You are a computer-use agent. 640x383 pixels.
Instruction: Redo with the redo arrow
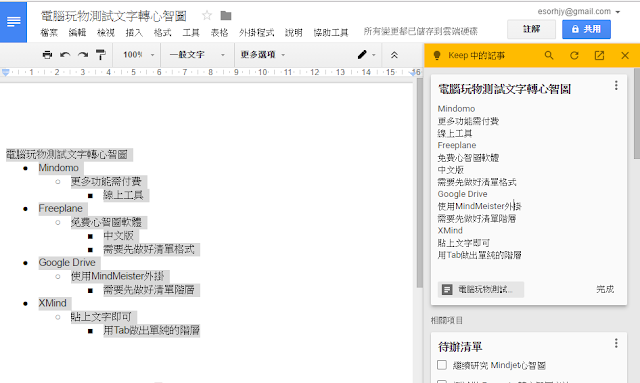click(x=83, y=55)
